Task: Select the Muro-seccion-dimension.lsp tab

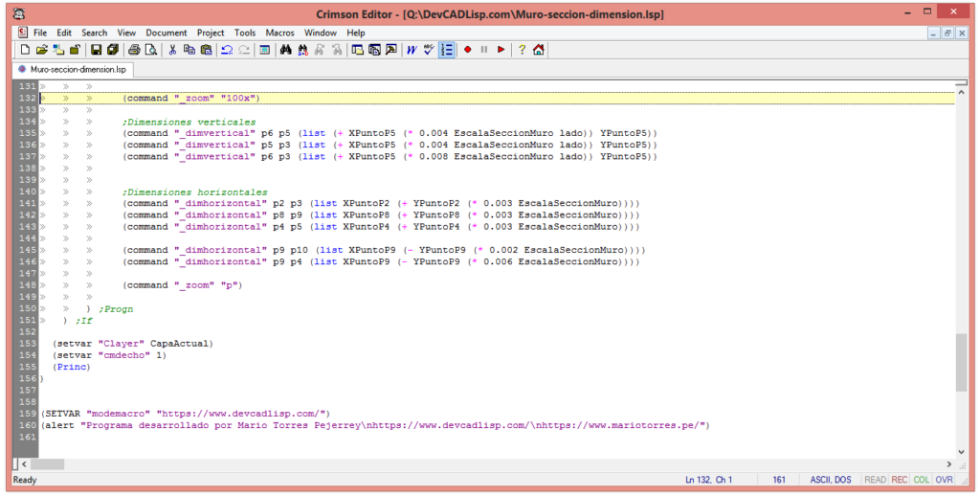Action: click(73, 70)
